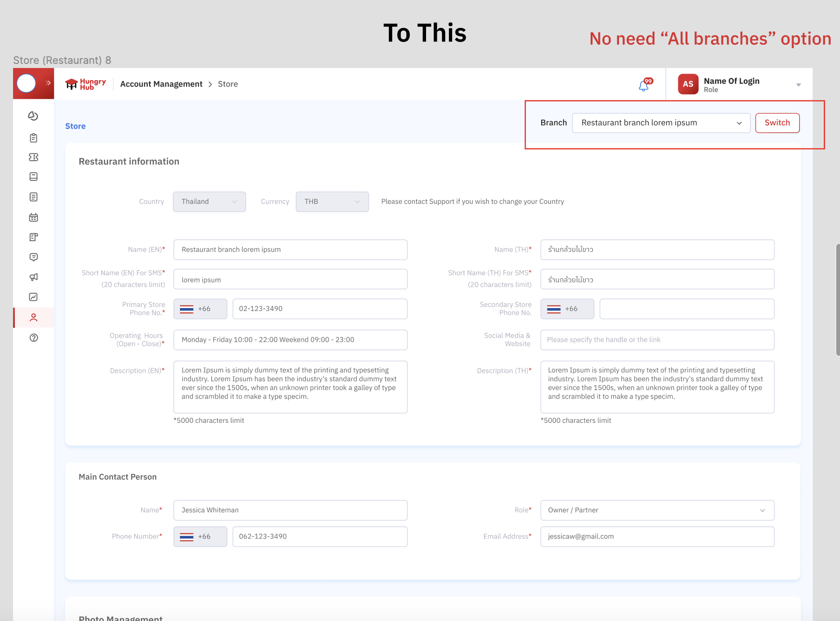Click the clipboard sidebar icon
The width and height of the screenshot is (840, 621).
[33, 138]
